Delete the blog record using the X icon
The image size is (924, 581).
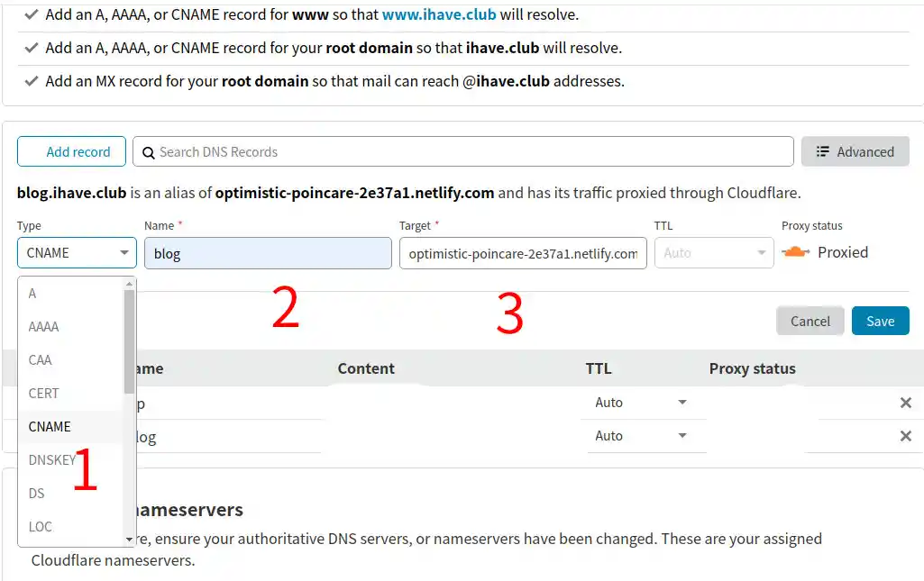point(905,436)
